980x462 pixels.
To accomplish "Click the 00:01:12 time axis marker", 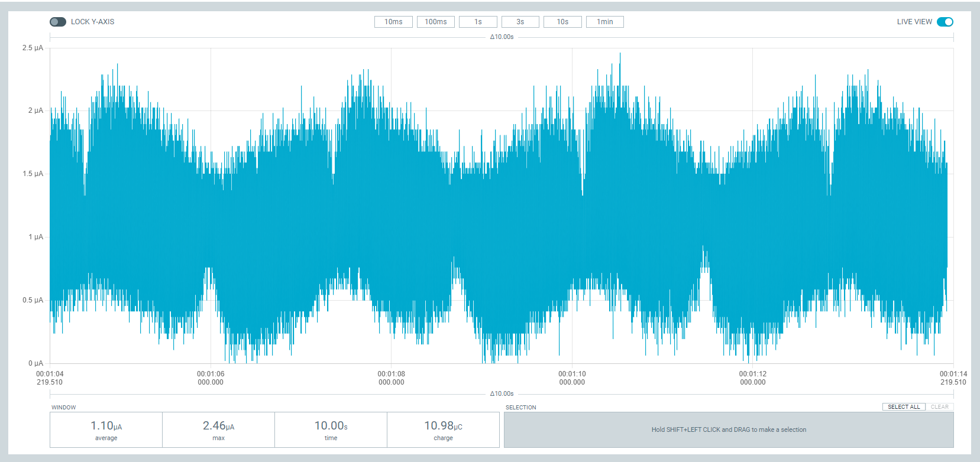I will [x=752, y=378].
